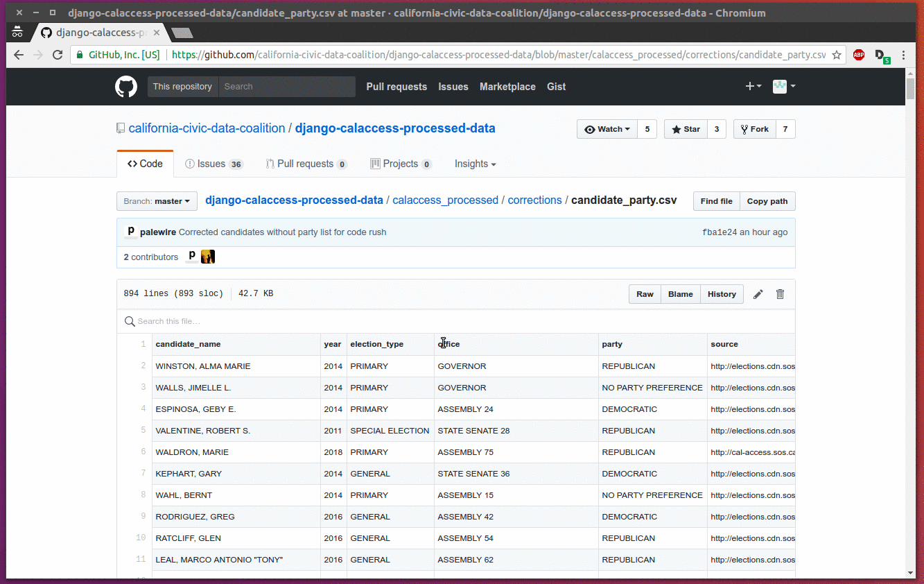Click the AdBlock Plus extension icon

[859, 55]
